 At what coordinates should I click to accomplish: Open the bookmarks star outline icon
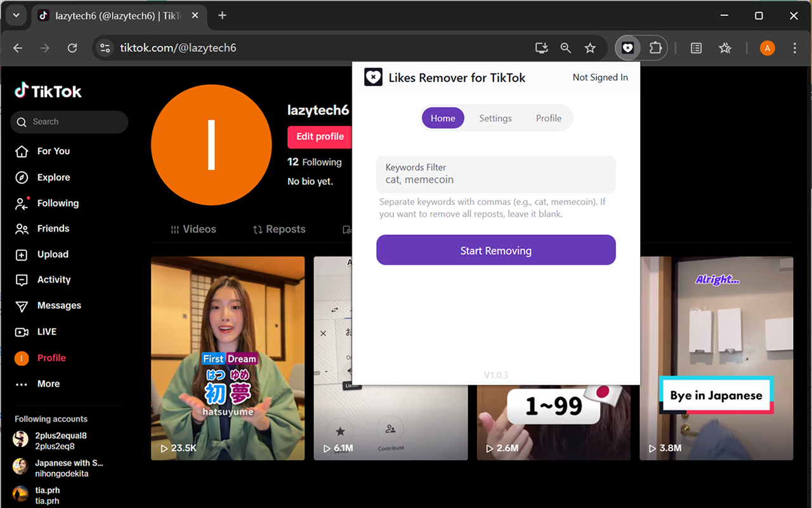coord(725,48)
